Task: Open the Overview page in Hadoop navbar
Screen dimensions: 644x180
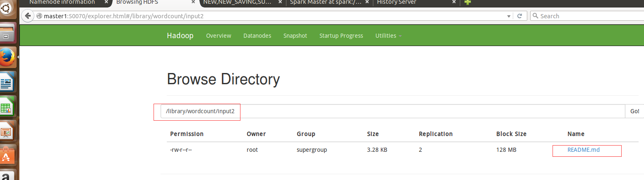Action: (x=219, y=36)
